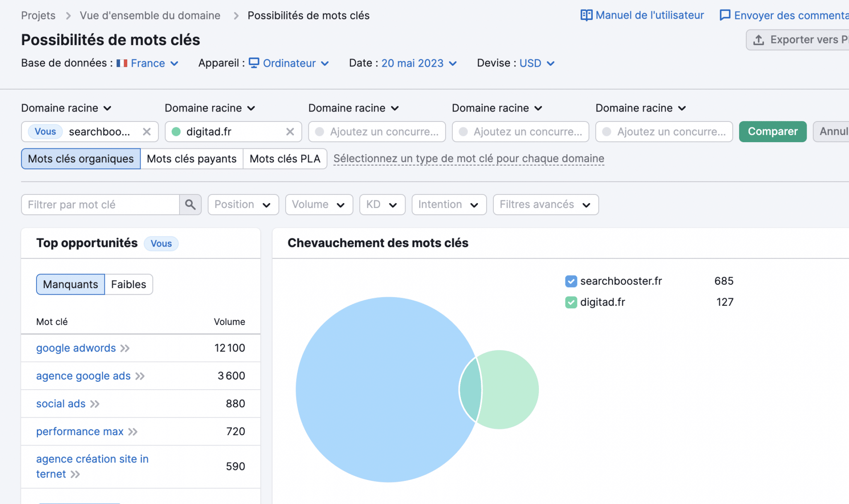This screenshot has width=849, height=504.
Task: Open the performance max keyword link
Action: tap(80, 431)
